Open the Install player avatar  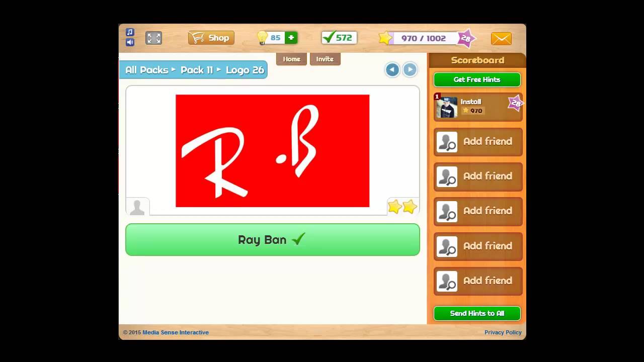447,108
